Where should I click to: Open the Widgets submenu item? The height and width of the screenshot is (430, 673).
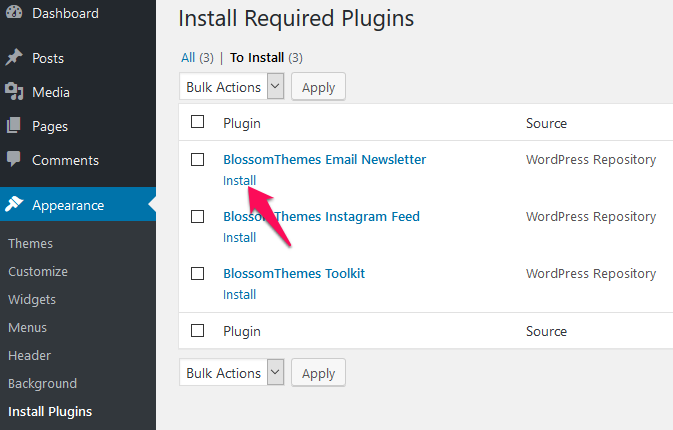click(32, 300)
